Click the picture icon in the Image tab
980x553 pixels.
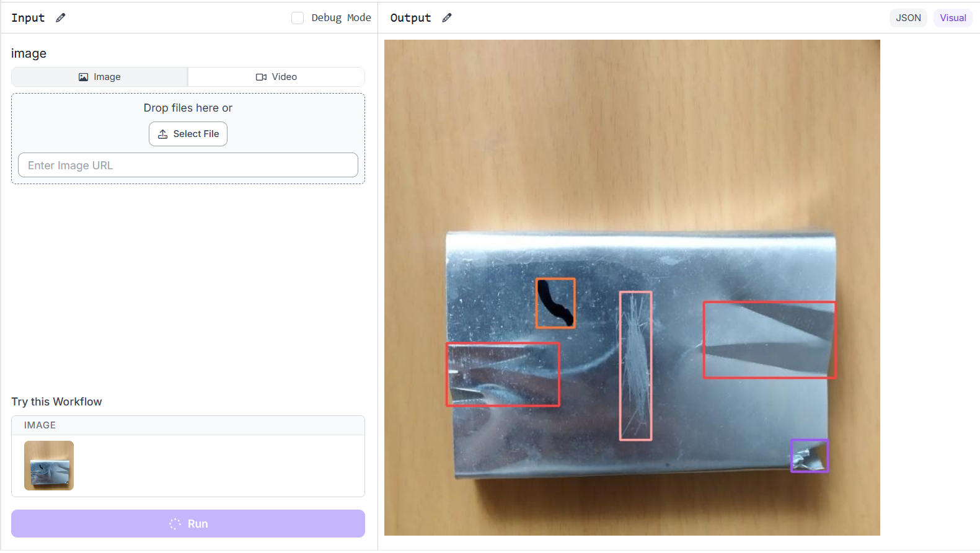pos(83,77)
